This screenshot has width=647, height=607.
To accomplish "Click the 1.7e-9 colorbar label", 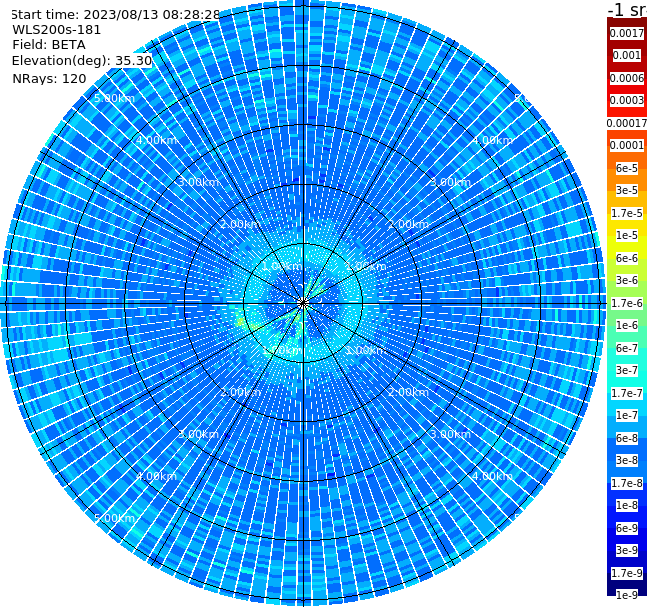I will pyautogui.click(x=627, y=573).
